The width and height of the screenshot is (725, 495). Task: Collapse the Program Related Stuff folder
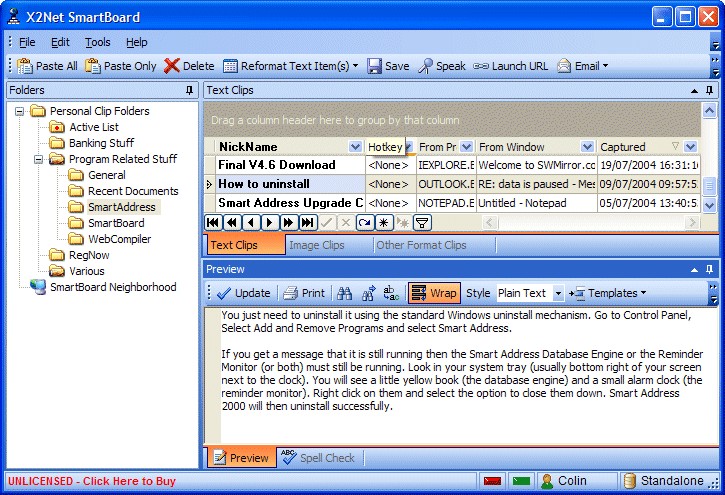[38, 159]
